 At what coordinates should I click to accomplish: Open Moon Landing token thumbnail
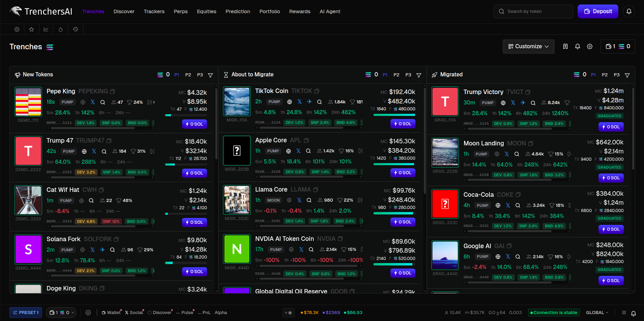point(445,153)
